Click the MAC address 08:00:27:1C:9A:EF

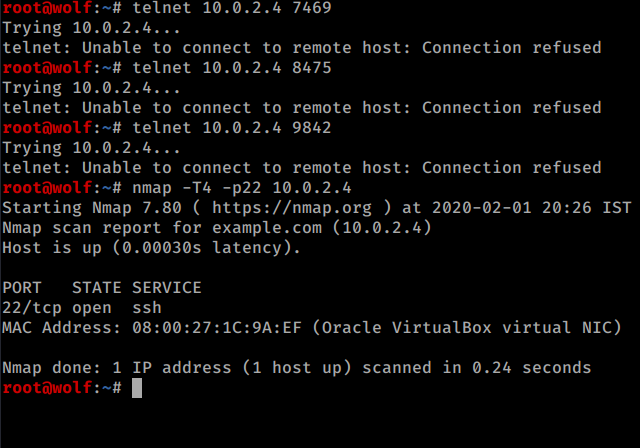(x=217, y=328)
